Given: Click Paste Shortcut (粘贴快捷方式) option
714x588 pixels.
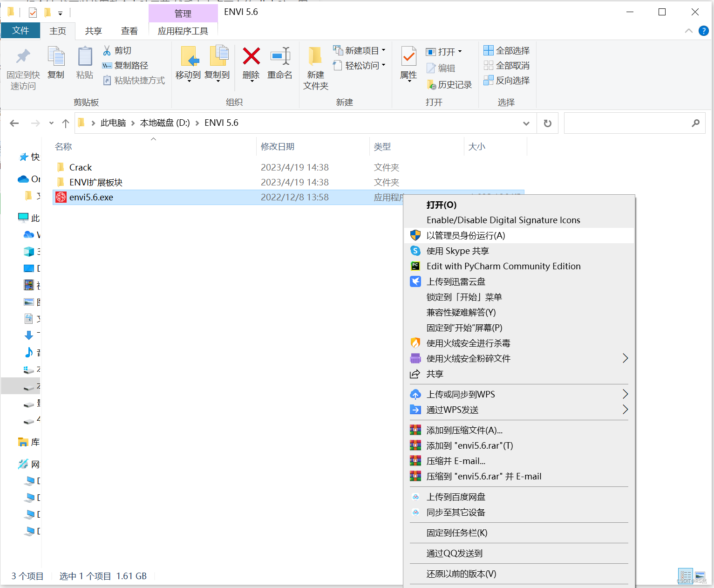Looking at the screenshot, I should coord(134,80).
